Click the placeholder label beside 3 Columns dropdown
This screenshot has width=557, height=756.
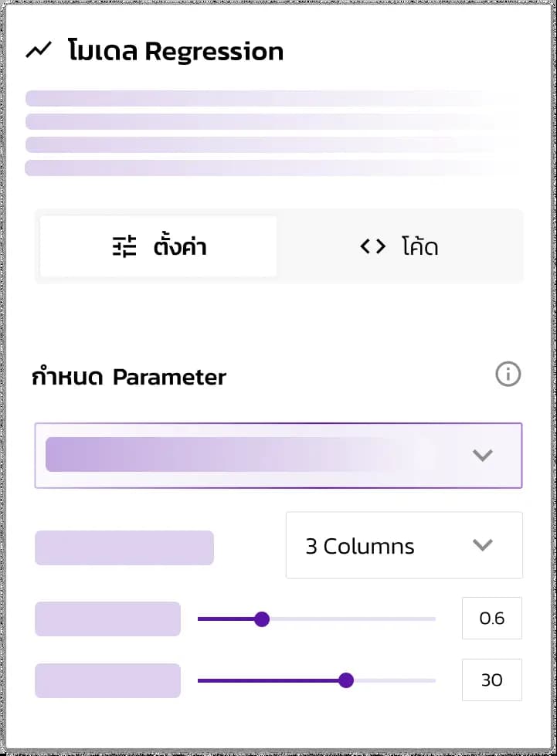click(124, 548)
